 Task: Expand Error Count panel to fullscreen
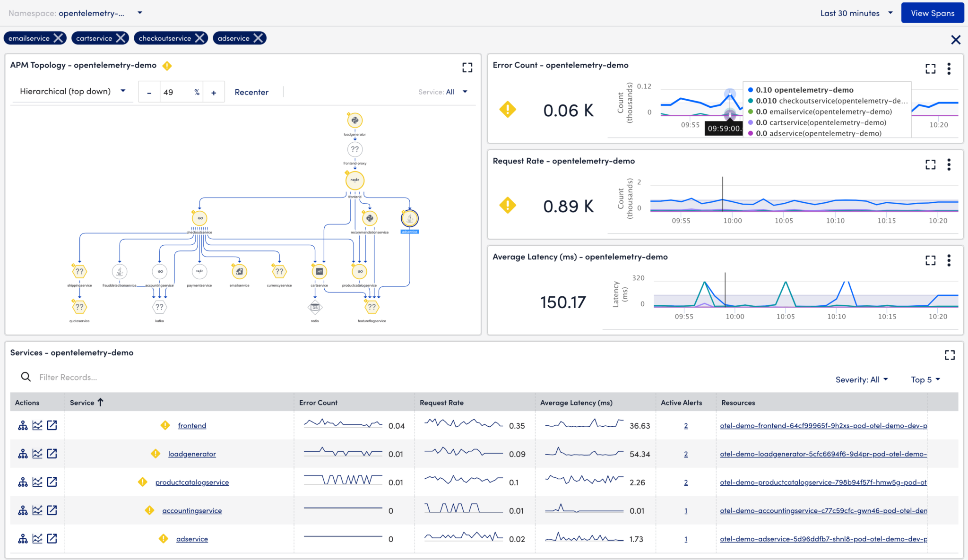coord(930,69)
